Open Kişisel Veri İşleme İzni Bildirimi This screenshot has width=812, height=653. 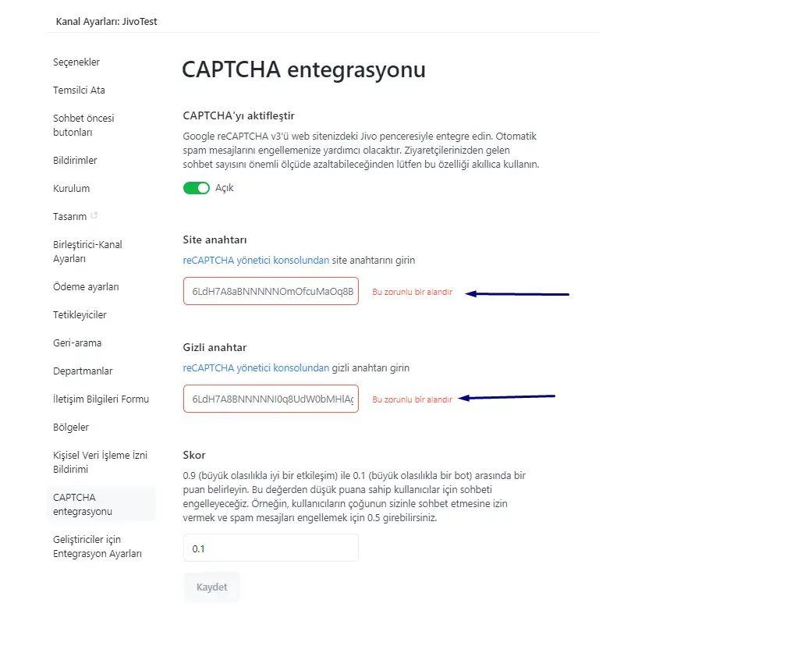[x=100, y=463]
